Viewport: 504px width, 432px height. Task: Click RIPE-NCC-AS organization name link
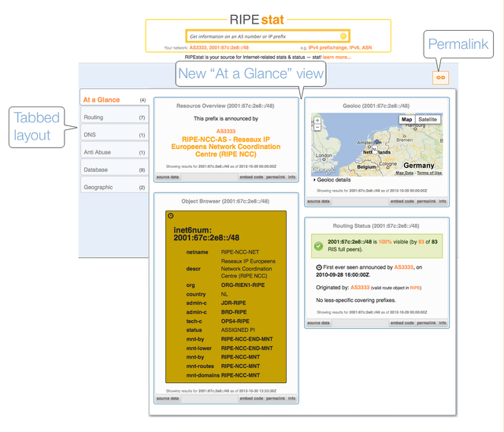226,147
